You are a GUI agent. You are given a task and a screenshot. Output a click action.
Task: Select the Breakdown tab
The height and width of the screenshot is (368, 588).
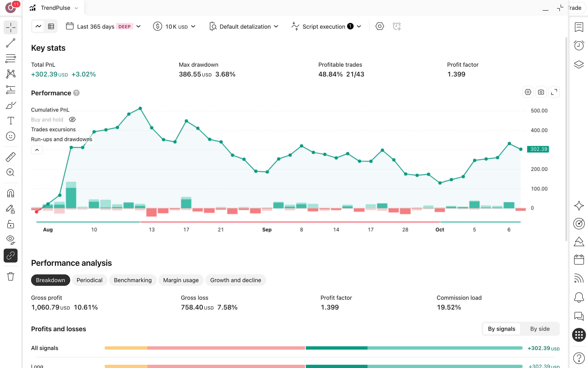51,280
